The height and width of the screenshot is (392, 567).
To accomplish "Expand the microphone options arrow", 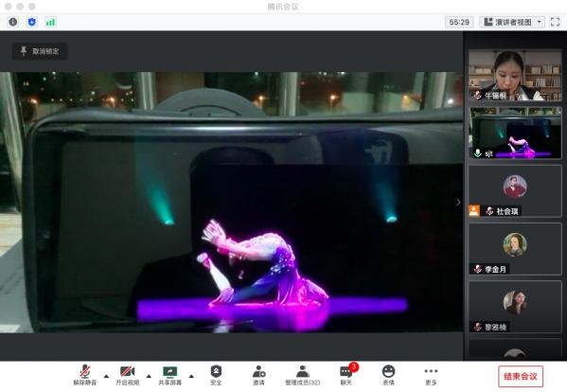I will [106, 376].
